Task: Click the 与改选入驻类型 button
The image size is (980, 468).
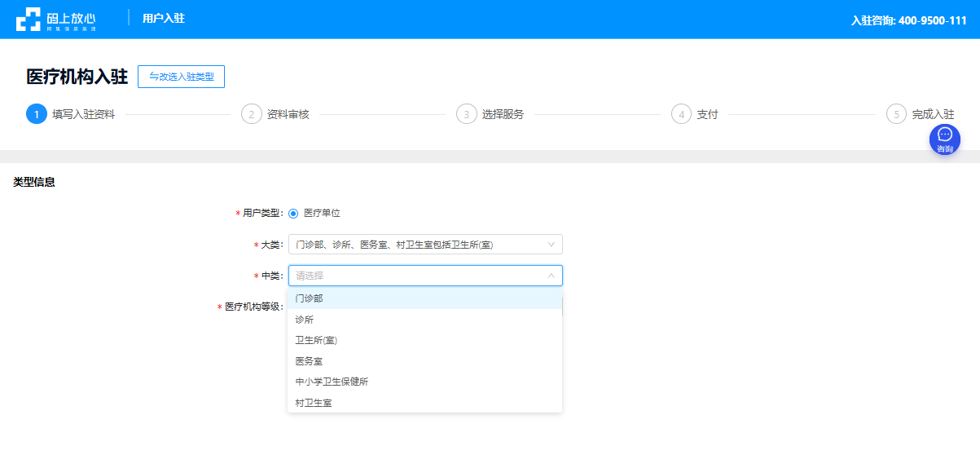Action: (181, 77)
